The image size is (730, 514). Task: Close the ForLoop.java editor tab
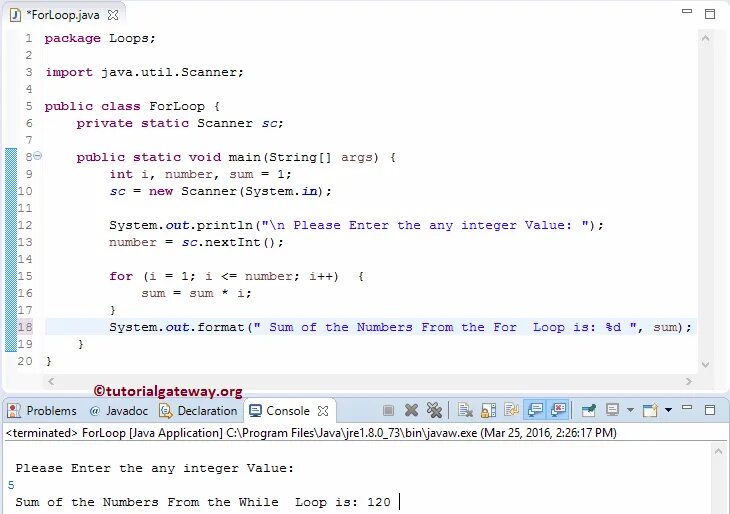tap(113, 15)
